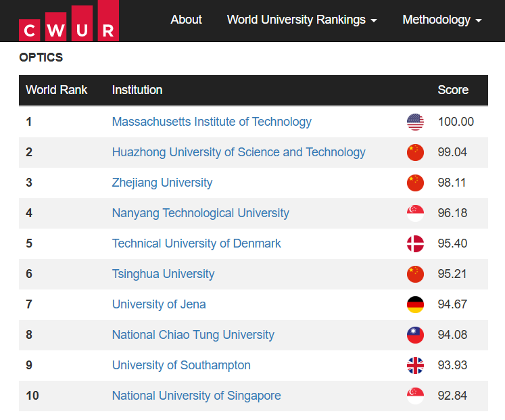Click the Score column header
This screenshot has width=505, height=420.
[x=453, y=90]
